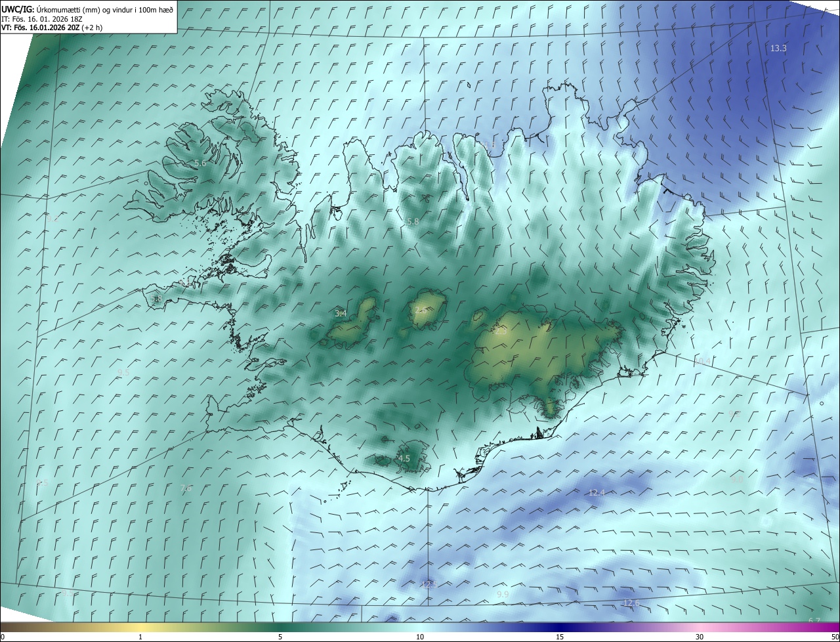The height and width of the screenshot is (642, 840).
Task: Click the 12.6 value label on the map
Action: click(631, 603)
